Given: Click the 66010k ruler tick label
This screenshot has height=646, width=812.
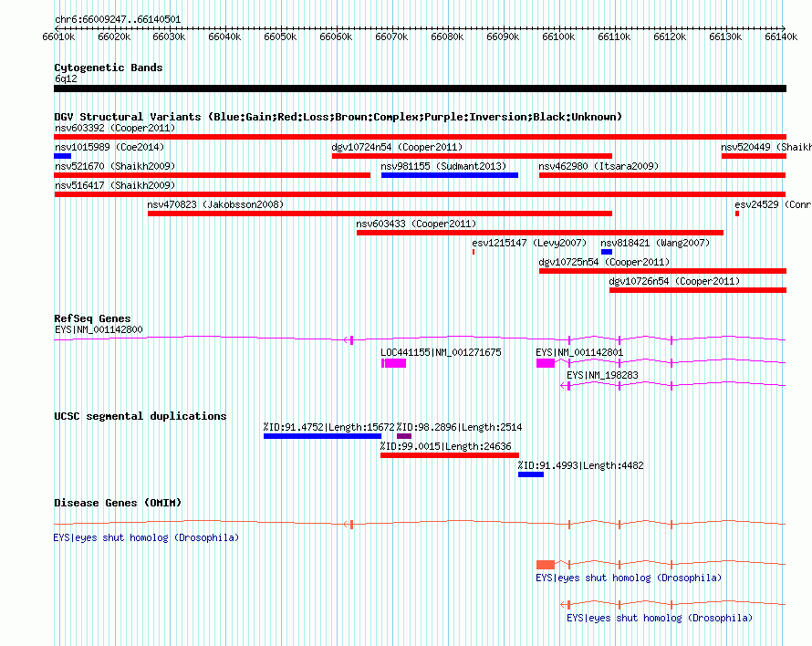Looking at the screenshot, I should pyautogui.click(x=58, y=36).
